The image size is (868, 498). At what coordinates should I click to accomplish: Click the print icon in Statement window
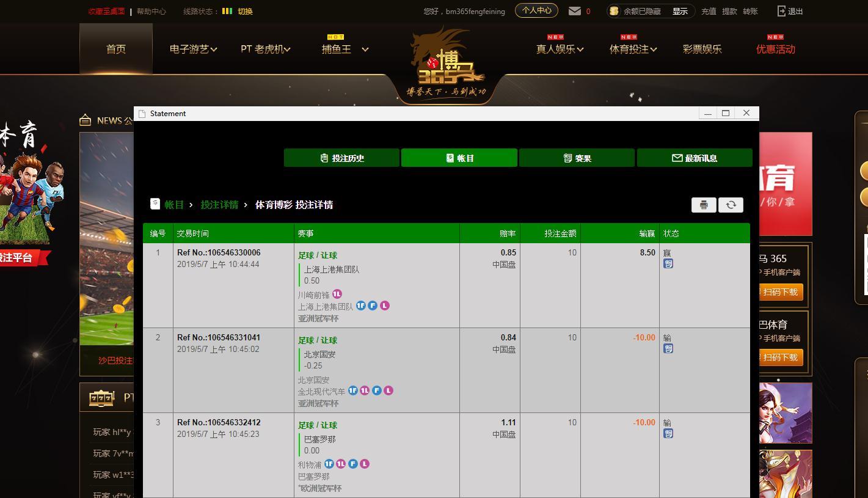click(704, 205)
